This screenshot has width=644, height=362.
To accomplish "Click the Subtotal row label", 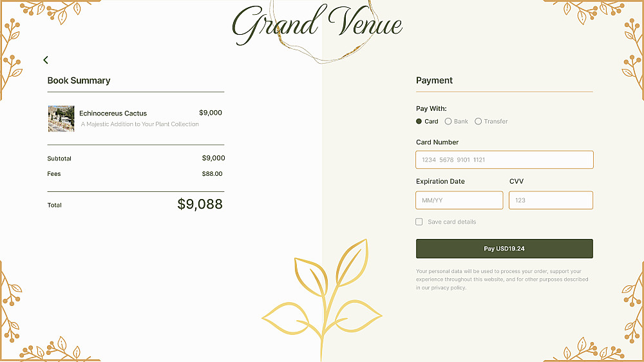I will tap(59, 158).
